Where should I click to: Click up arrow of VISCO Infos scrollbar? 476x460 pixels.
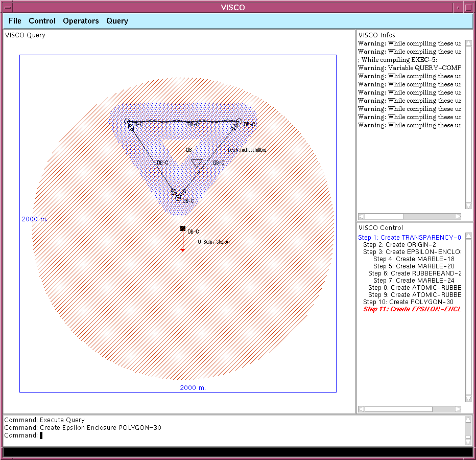[468, 43]
